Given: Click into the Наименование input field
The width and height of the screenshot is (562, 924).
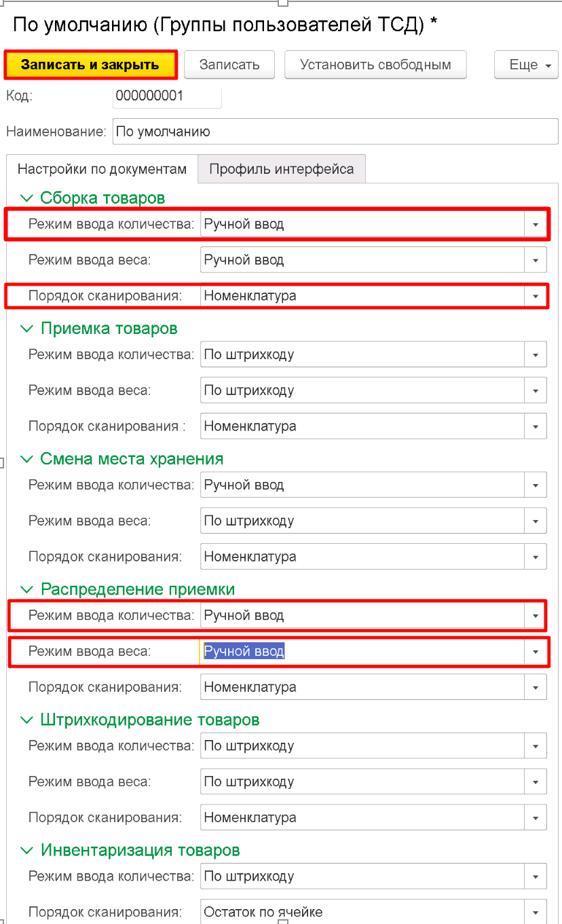Looking at the screenshot, I should 335,132.
